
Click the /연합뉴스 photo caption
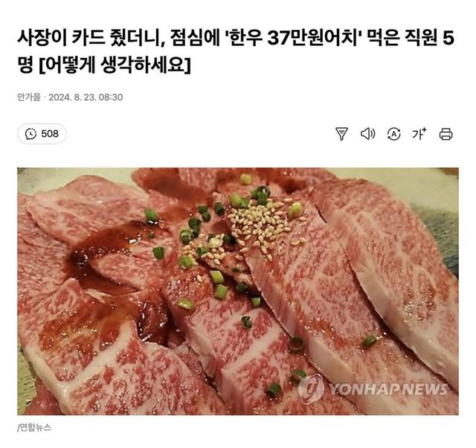pyautogui.click(x=34, y=428)
